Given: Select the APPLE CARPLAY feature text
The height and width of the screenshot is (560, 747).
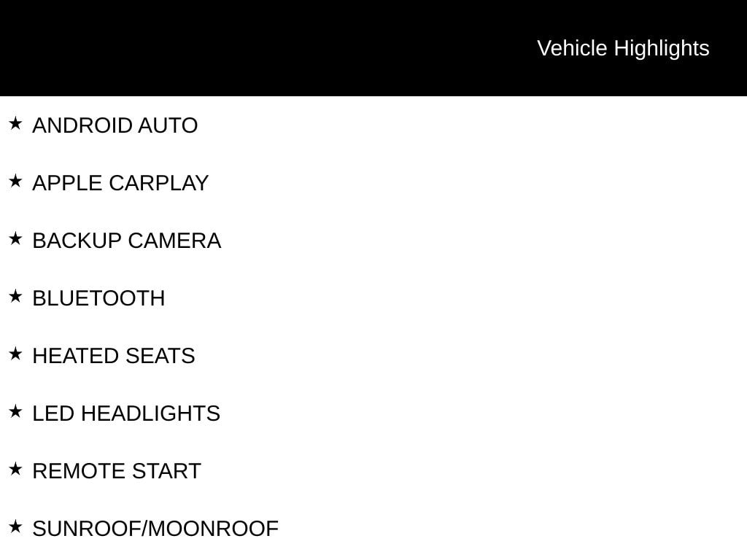Looking at the screenshot, I should click(x=120, y=183).
